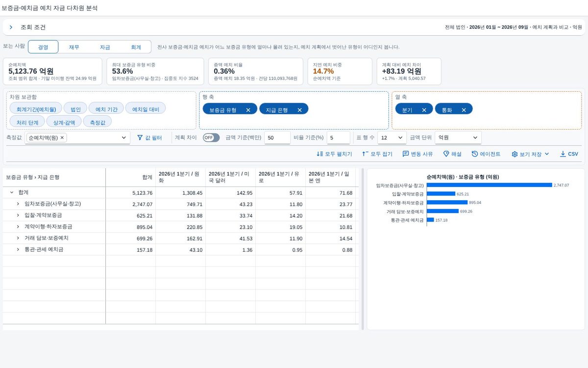Click the 2026년 1분기 / 유로 column header
This screenshot has width=588, height=368.
(281, 177)
